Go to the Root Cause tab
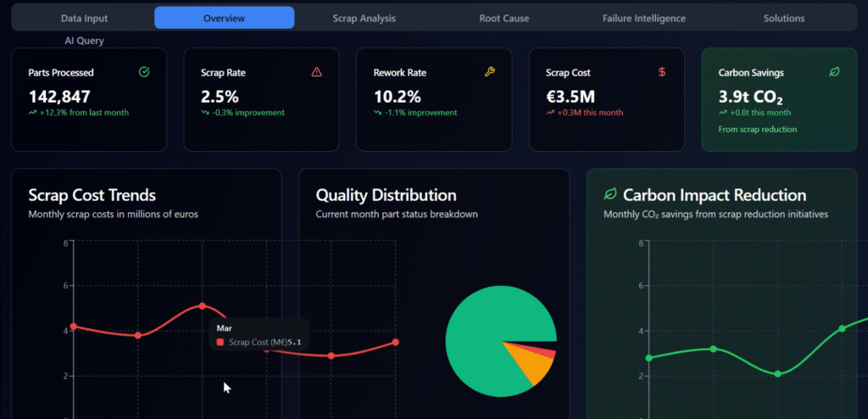This screenshot has width=868, height=419. tap(504, 18)
